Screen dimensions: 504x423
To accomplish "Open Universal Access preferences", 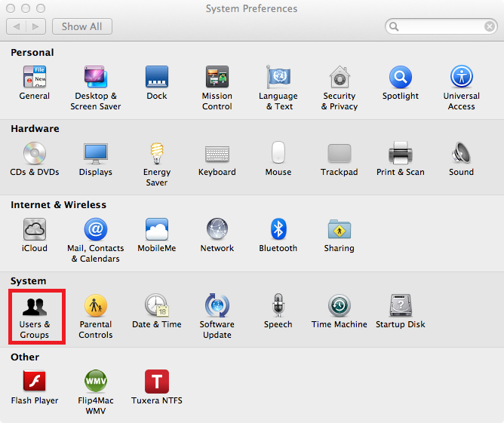I will [461, 77].
